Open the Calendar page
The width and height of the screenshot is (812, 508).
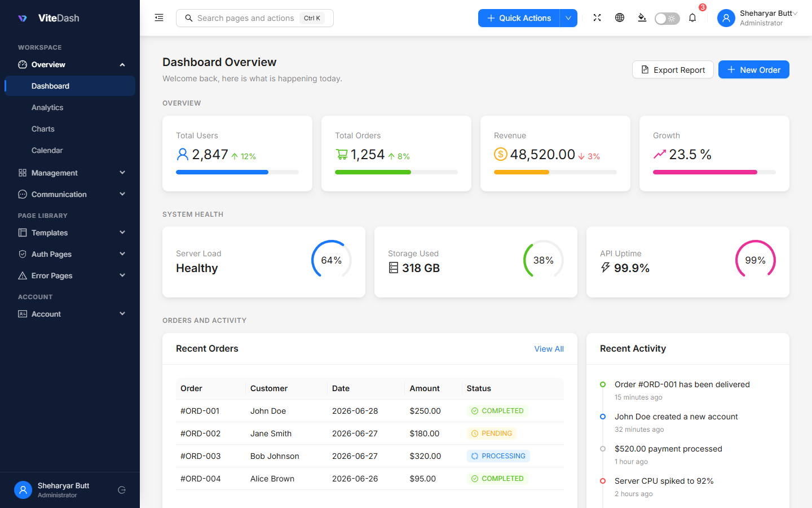click(x=70, y=150)
